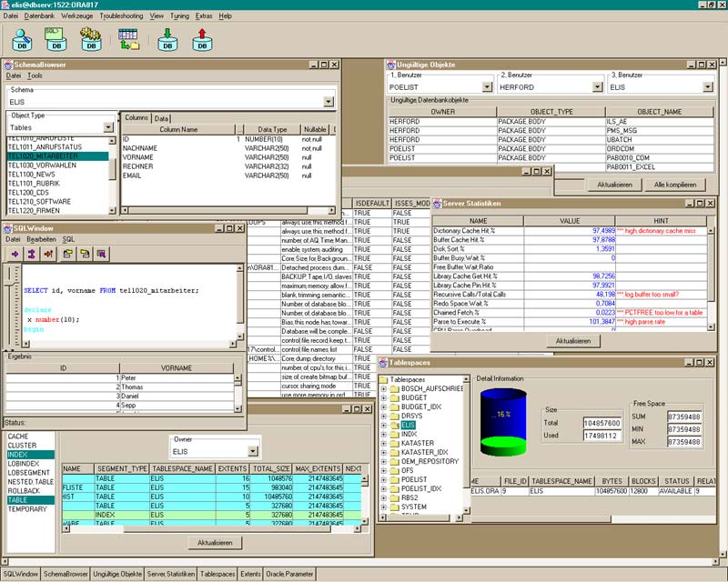Click Aktualisieren in Ungültige Objekte window
Screen dimensions: 728x582
(x=615, y=185)
